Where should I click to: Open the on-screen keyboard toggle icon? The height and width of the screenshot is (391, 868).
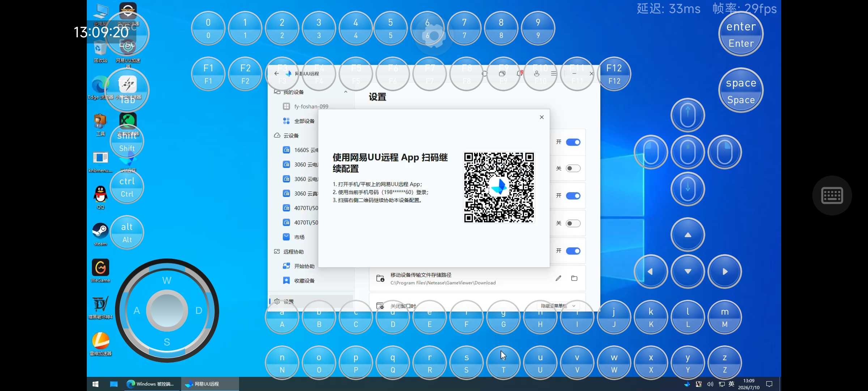pyautogui.click(x=832, y=195)
